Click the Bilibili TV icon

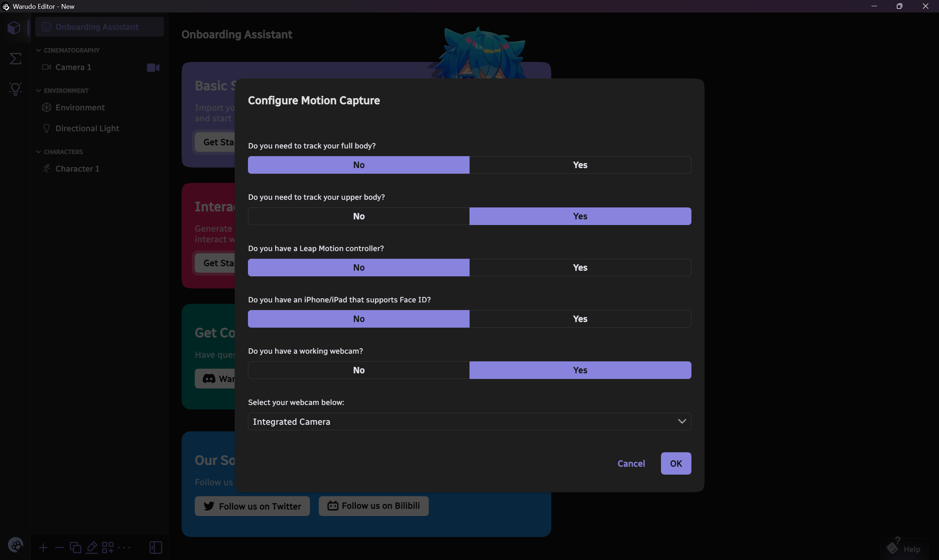(333, 506)
